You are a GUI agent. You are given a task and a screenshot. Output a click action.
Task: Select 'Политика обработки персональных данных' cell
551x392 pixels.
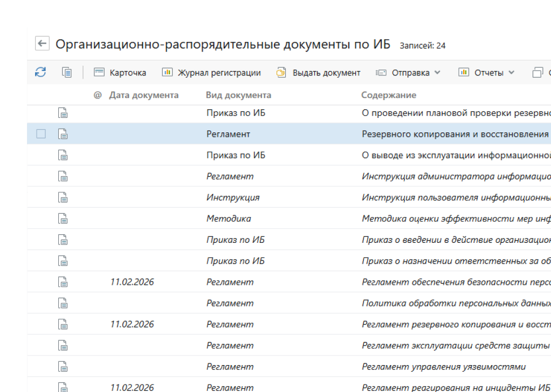tap(456, 303)
